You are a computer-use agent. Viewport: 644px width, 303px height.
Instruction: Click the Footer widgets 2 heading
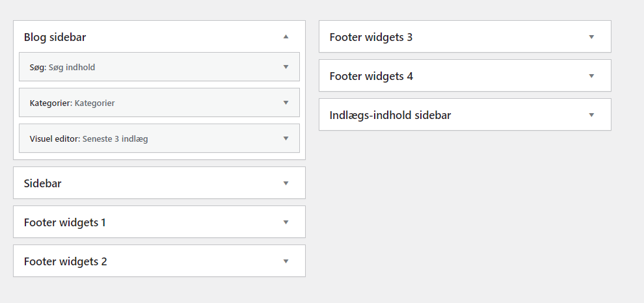(x=66, y=261)
